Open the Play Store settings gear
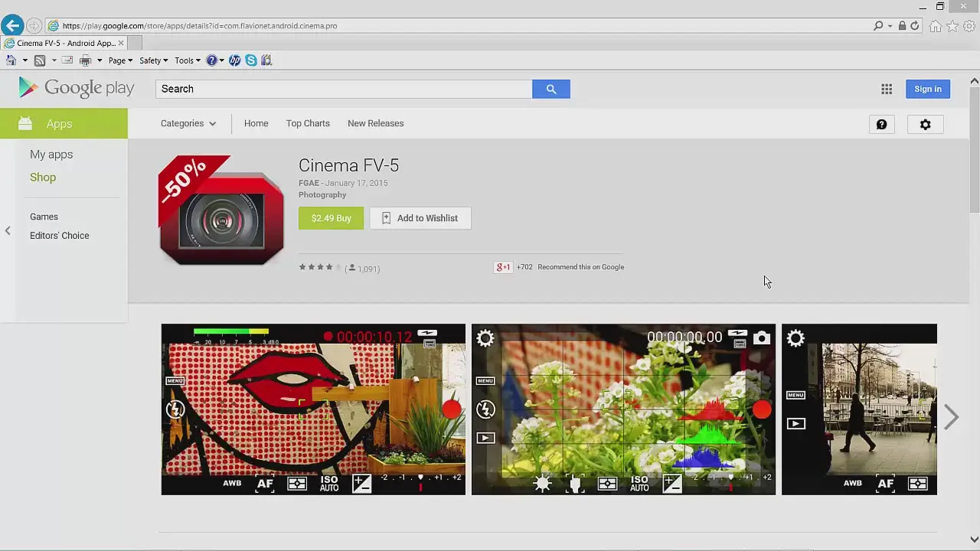980x551 pixels. point(926,125)
